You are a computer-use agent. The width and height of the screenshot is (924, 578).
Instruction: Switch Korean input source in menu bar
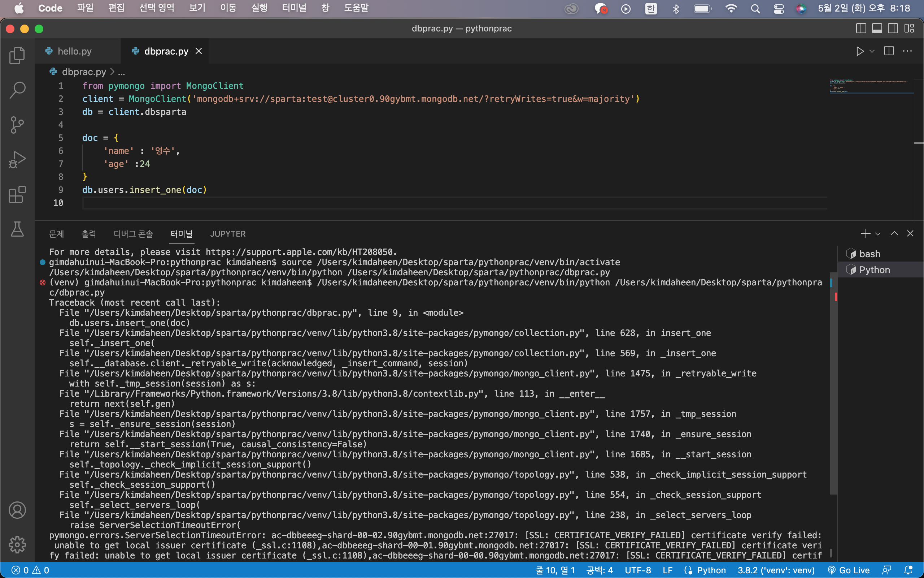(x=651, y=8)
